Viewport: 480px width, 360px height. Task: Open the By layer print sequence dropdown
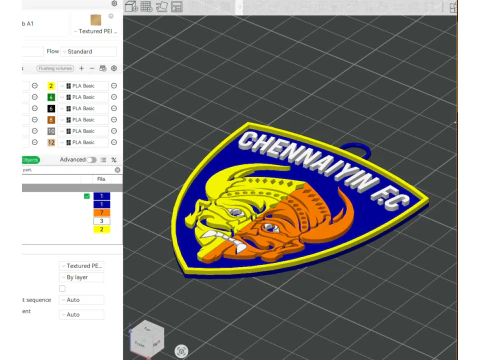pos(82,277)
